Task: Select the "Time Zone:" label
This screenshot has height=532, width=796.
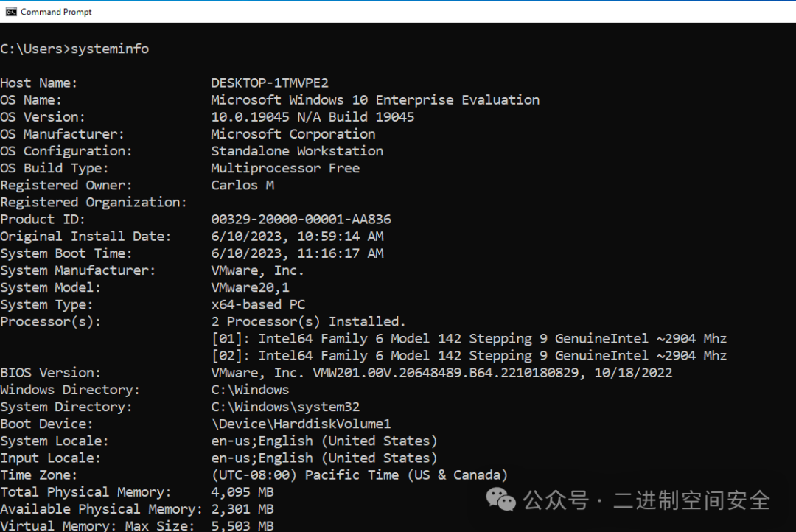Action: coord(38,475)
